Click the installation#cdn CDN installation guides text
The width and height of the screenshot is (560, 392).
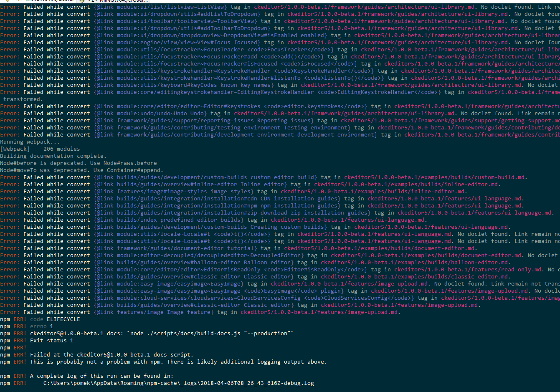point(217,199)
